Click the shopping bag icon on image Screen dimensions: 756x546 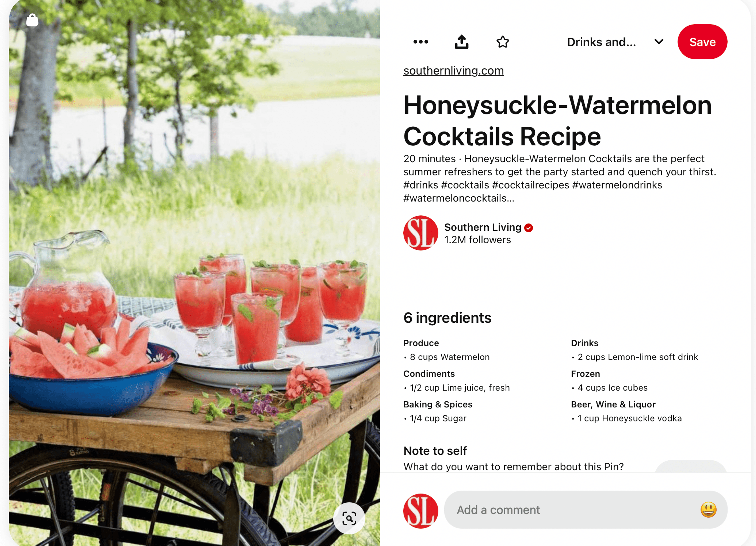coord(32,20)
